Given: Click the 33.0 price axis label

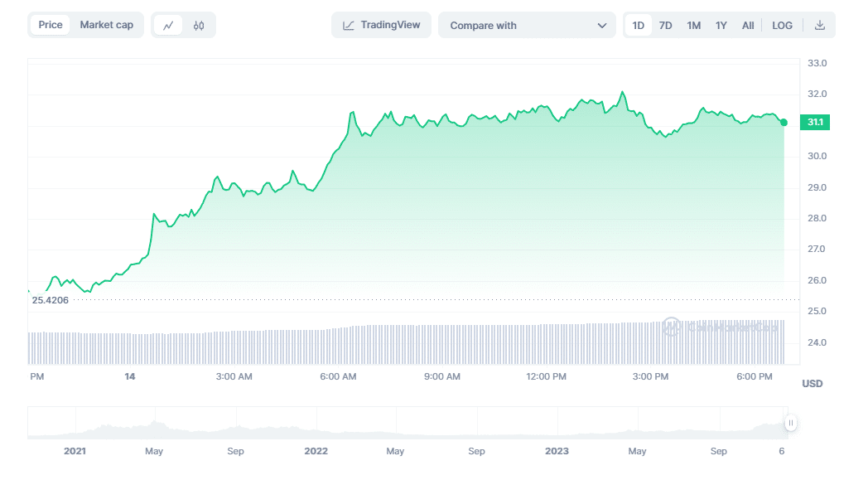Looking at the screenshot, I should [x=817, y=63].
